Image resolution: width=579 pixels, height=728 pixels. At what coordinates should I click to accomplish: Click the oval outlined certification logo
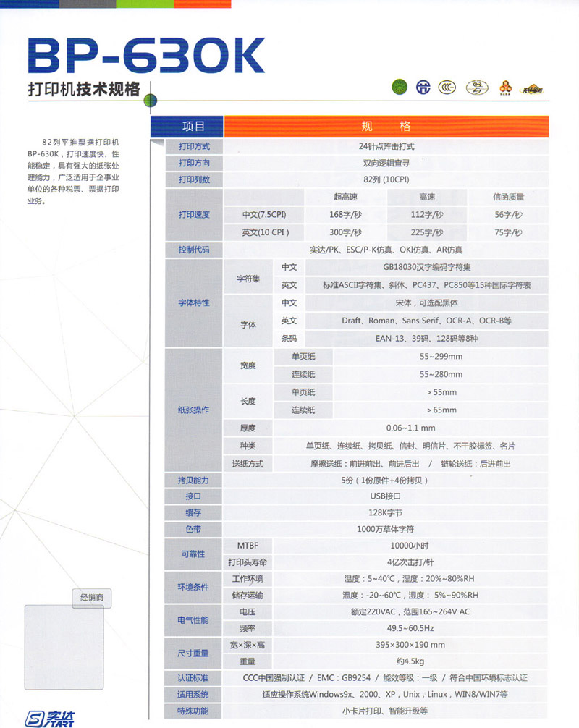pos(478,88)
